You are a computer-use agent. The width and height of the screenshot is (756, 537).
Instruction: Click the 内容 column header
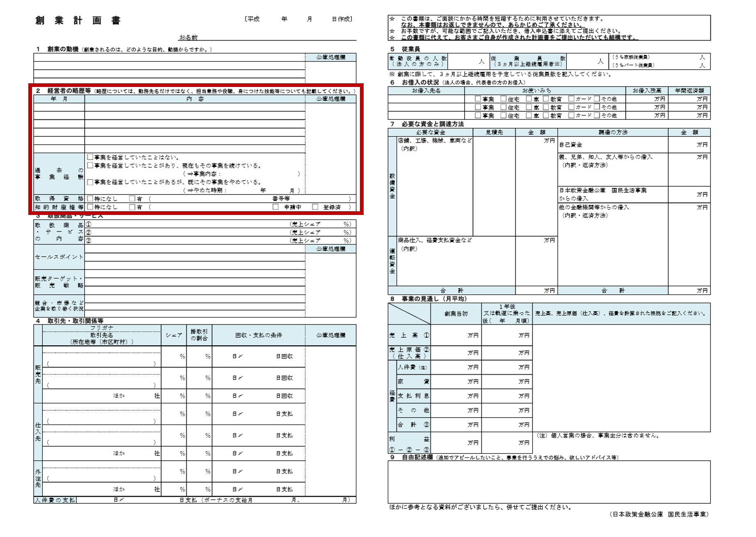195,99
